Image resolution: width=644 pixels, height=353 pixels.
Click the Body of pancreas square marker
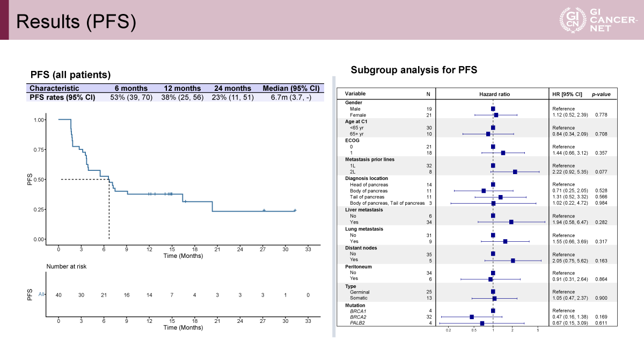[484, 191]
